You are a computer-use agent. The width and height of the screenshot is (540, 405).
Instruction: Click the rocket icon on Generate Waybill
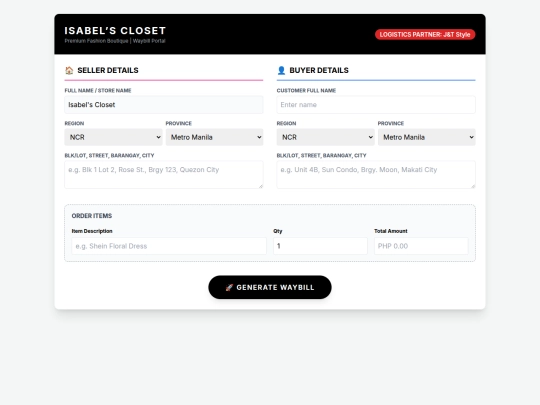(x=229, y=288)
